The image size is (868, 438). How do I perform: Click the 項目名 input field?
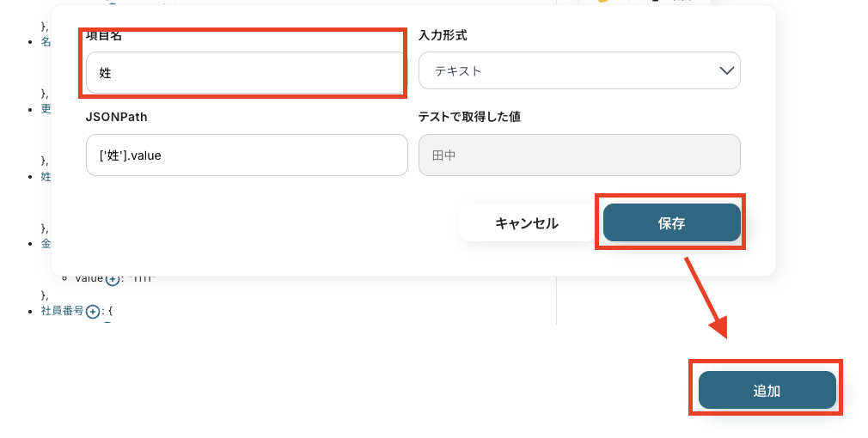click(245, 73)
